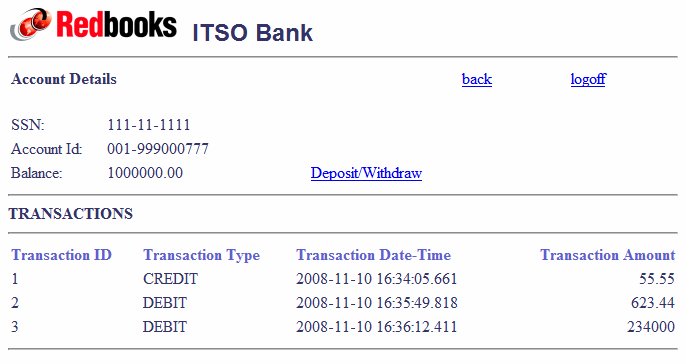Click the ITSO Bank title

pyautogui.click(x=252, y=33)
